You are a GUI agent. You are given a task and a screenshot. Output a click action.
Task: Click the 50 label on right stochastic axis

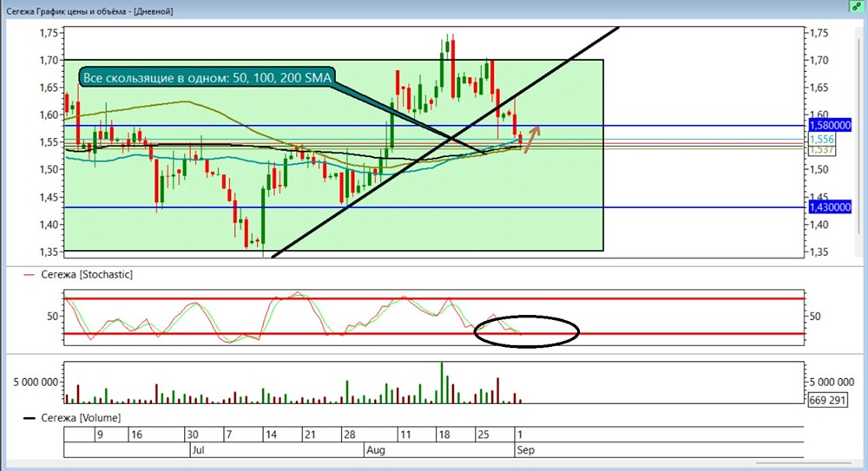click(x=815, y=317)
